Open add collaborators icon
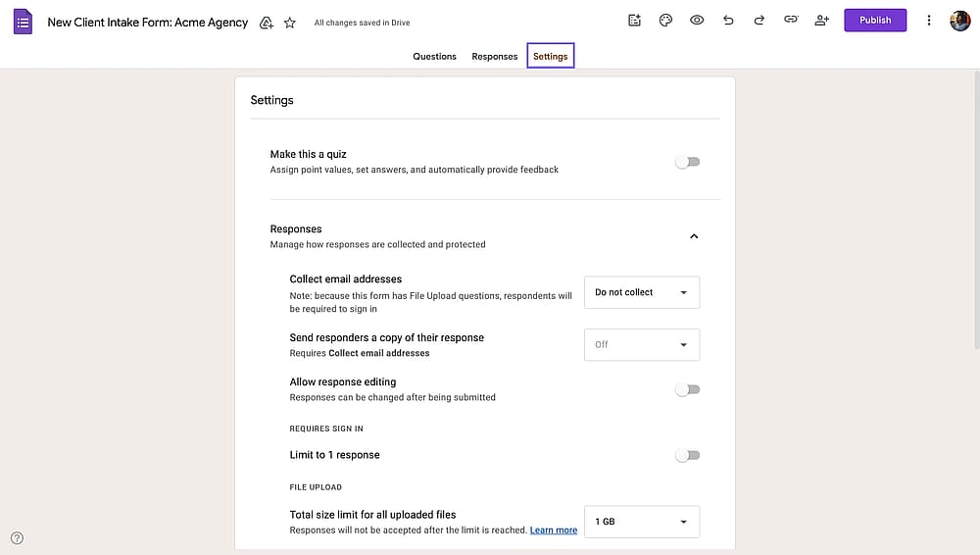980x555 pixels. (822, 20)
